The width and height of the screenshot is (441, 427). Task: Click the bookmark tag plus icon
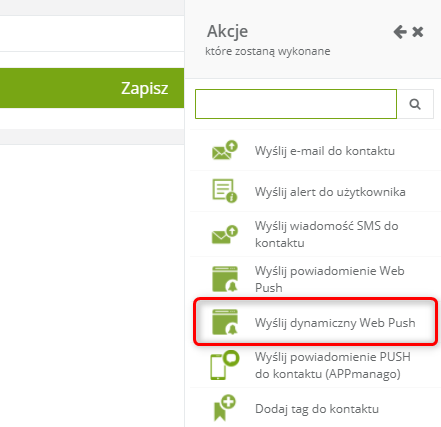225,408
